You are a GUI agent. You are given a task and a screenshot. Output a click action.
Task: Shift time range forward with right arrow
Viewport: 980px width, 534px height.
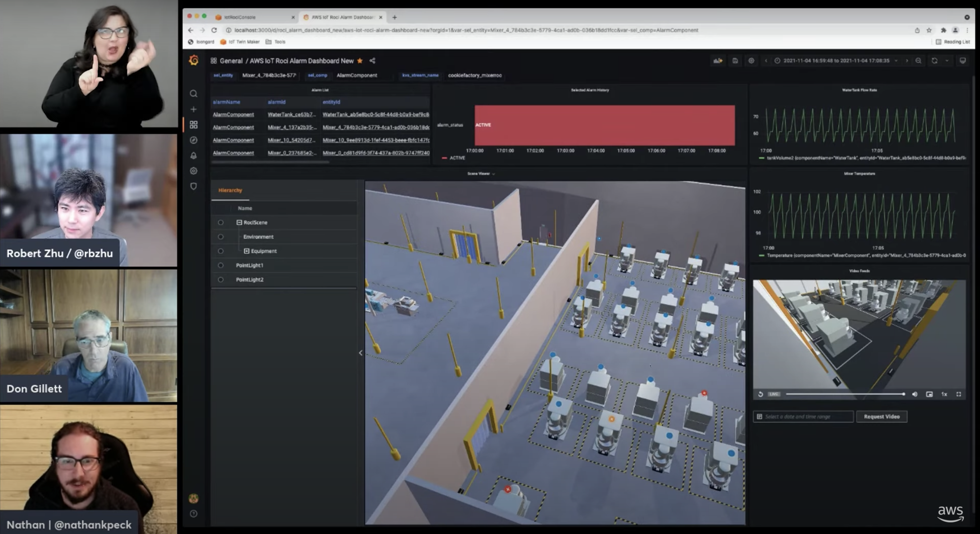907,61
